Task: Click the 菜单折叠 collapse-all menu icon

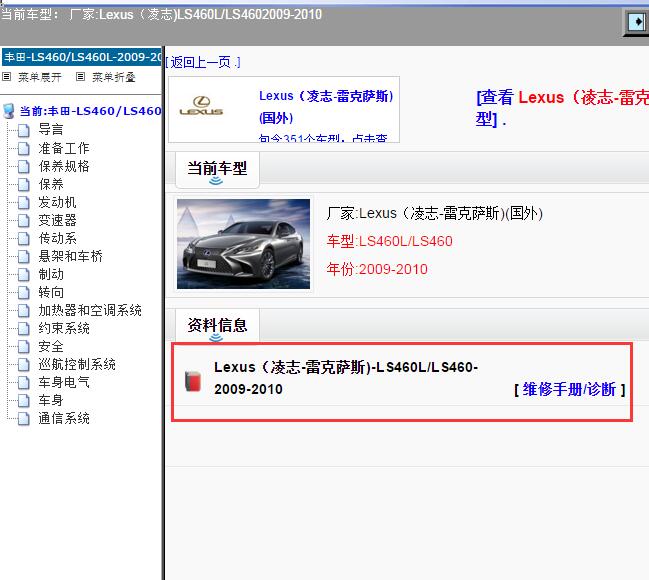Action: pos(81,77)
